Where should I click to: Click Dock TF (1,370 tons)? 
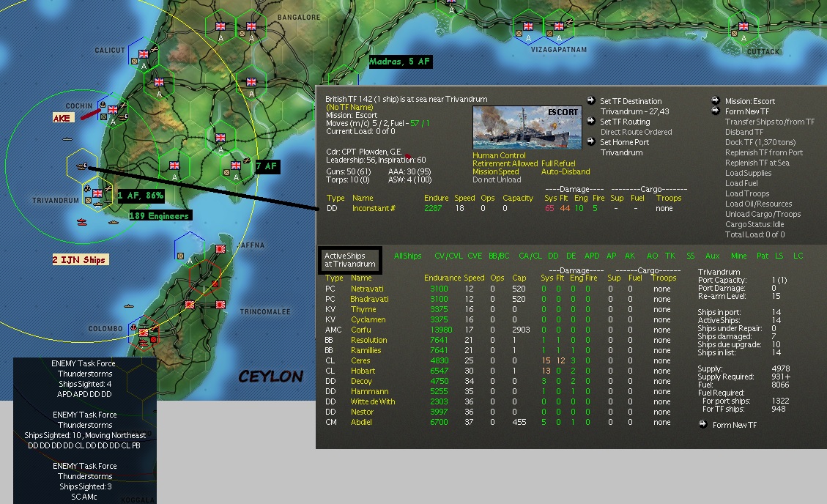tap(760, 142)
